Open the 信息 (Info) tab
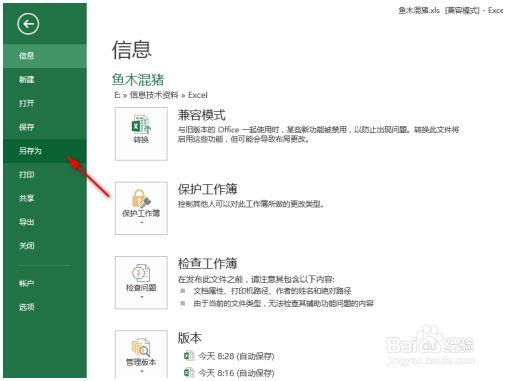This screenshot has height=381, width=506. (45, 56)
